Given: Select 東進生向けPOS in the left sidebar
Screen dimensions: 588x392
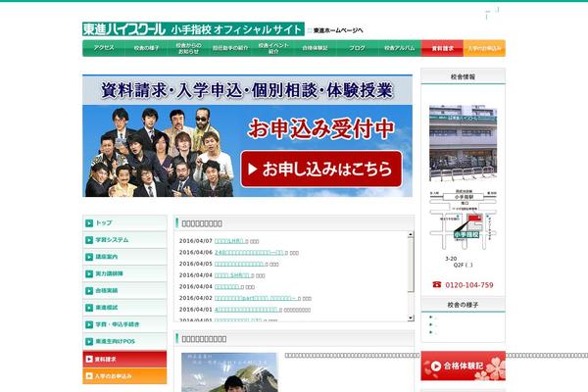Looking at the screenshot, I should coord(124,341).
